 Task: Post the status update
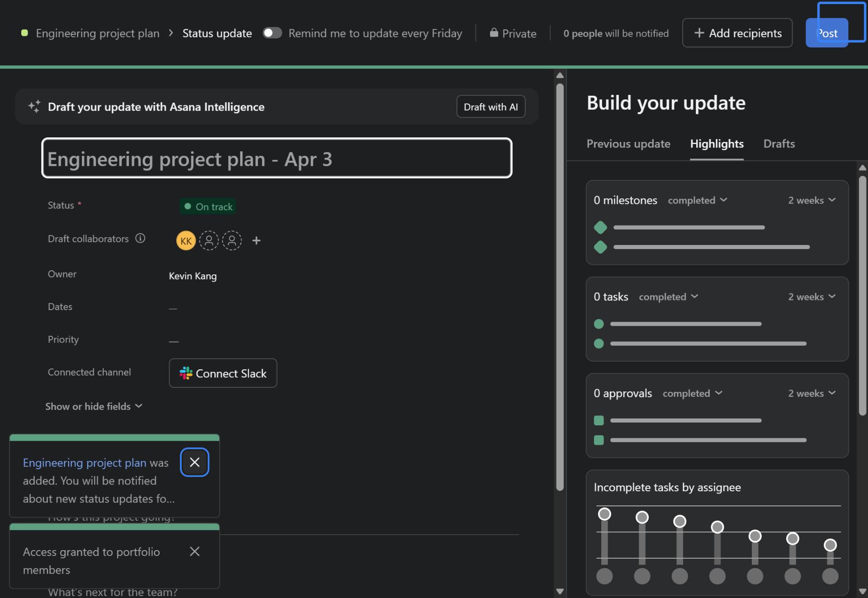[x=827, y=33]
